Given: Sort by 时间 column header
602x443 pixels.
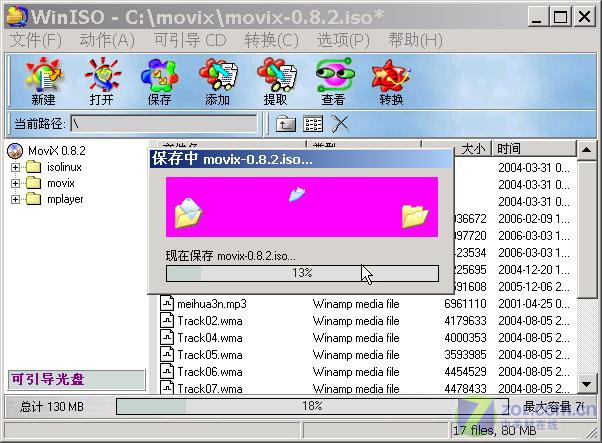Looking at the screenshot, I should click(x=534, y=149).
